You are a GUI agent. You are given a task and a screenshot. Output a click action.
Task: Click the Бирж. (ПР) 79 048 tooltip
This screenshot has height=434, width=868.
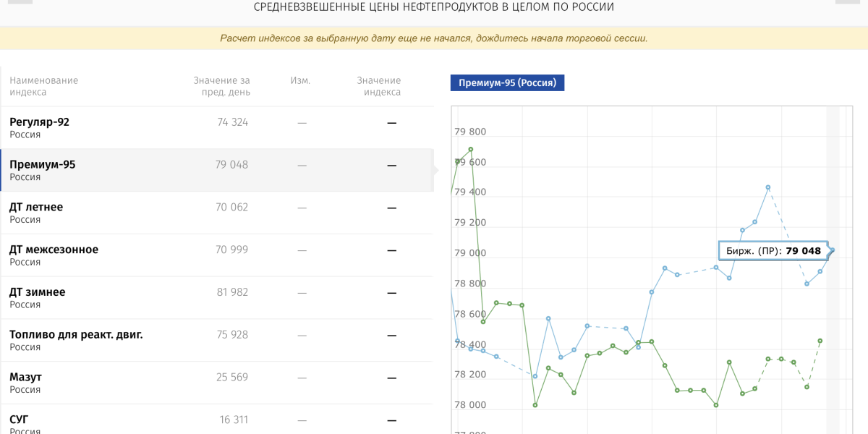[773, 251]
